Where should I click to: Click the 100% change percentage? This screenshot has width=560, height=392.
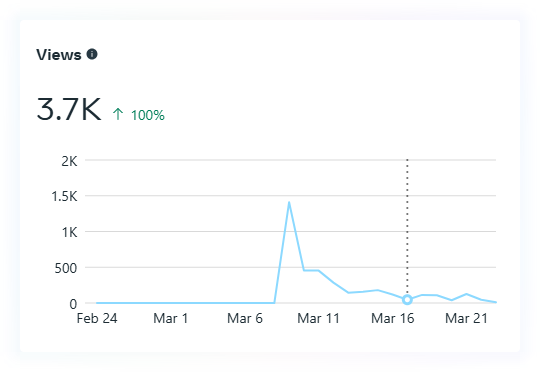pyautogui.click(x=148, y=115)
